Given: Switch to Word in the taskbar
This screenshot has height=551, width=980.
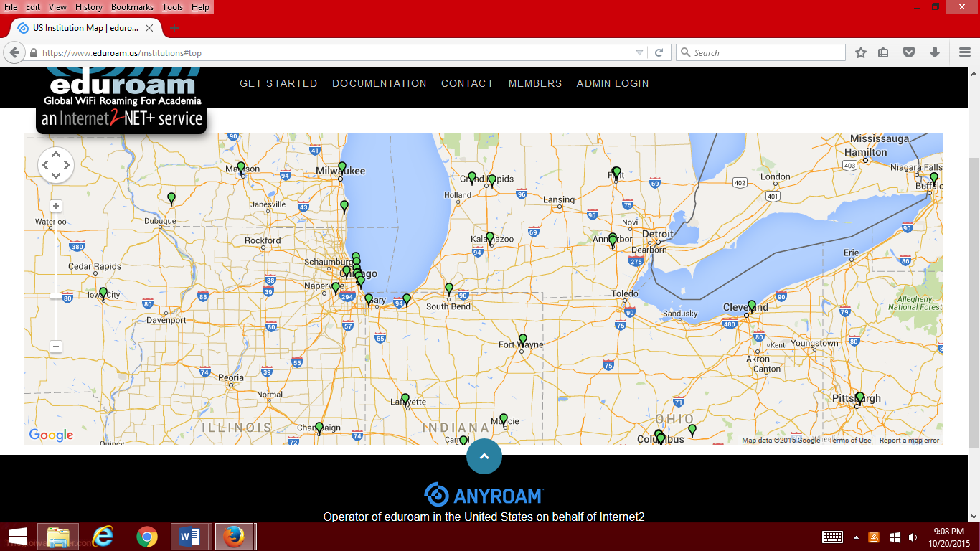Looking at the screenshot, I should click(190, 537).
